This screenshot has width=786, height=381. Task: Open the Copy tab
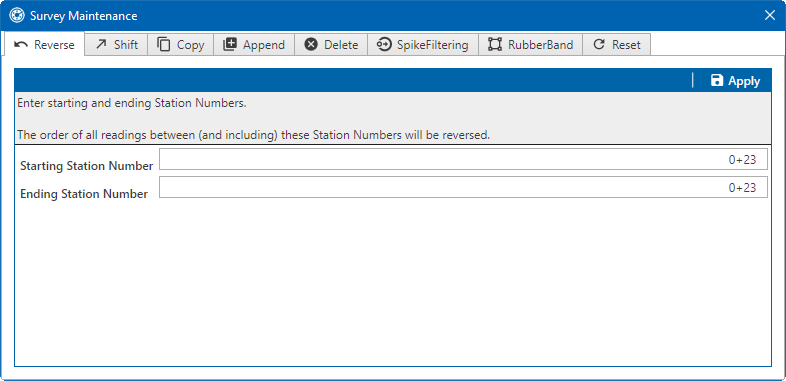coord(181,45)
